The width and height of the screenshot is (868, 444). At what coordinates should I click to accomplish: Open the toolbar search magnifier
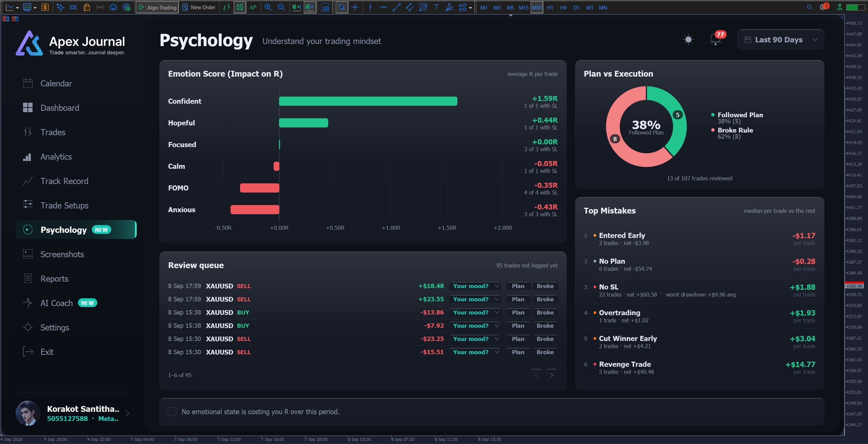coord(809,7)
